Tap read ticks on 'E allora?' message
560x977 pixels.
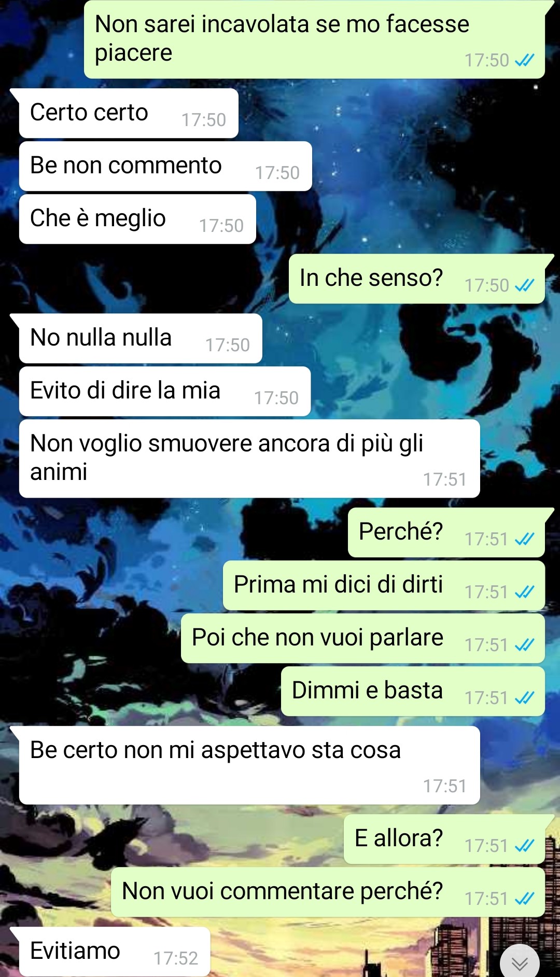[524, 845]
